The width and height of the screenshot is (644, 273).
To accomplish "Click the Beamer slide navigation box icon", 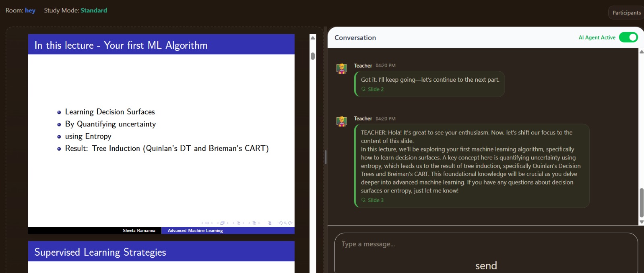I will (x=207, y=223).
